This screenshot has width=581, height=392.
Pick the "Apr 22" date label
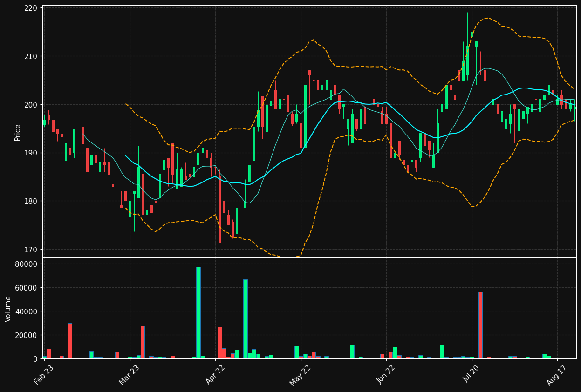click(214, 375)
